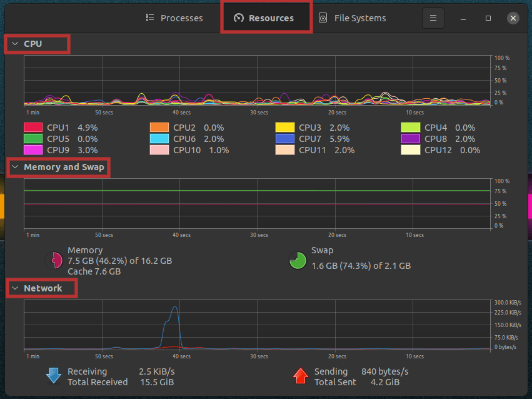The width and height of the screenshot is (532, 399).
Task: Click the network history graph
Action: tap(258, 325)
